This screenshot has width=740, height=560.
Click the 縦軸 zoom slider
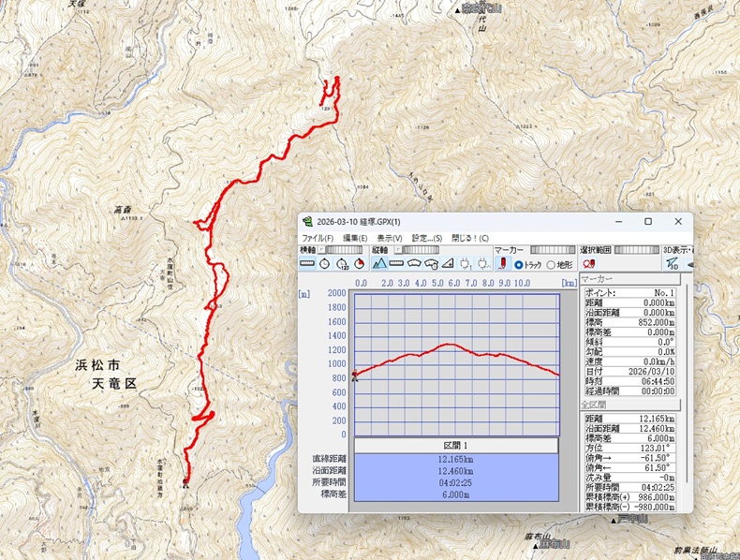click(x=414, y=251)
